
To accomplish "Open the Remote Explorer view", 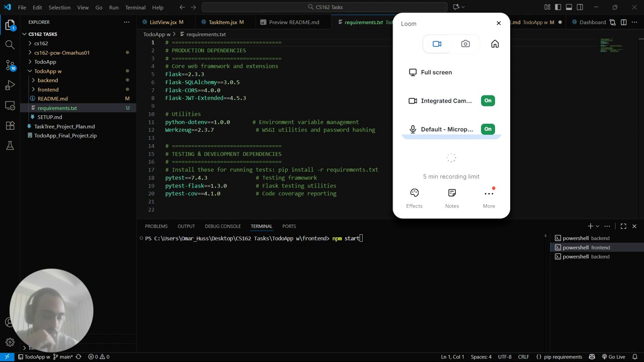I will point(10,105).
